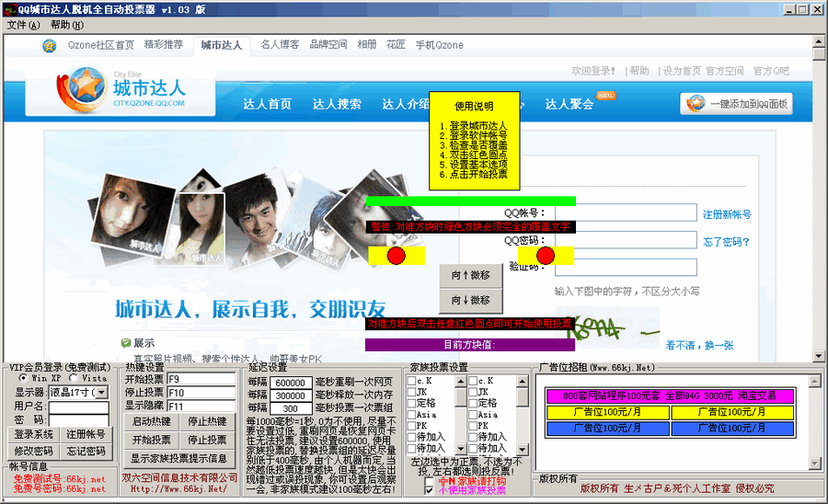Click the green check icon beside 展示

coord(126,343)
